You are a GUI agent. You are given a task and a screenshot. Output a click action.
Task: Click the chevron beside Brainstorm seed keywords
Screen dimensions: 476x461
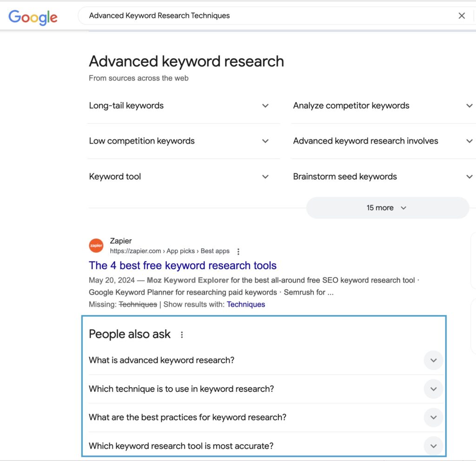click(x=469, y=177)
